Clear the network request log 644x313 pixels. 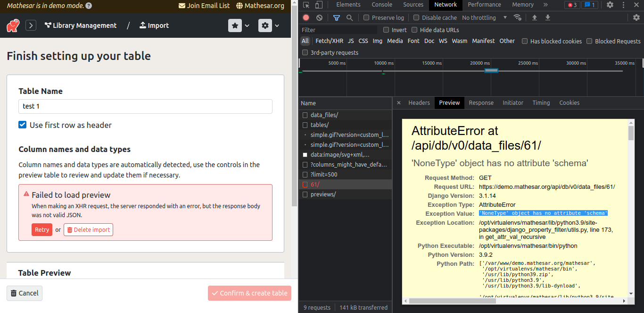pos(319,17)
